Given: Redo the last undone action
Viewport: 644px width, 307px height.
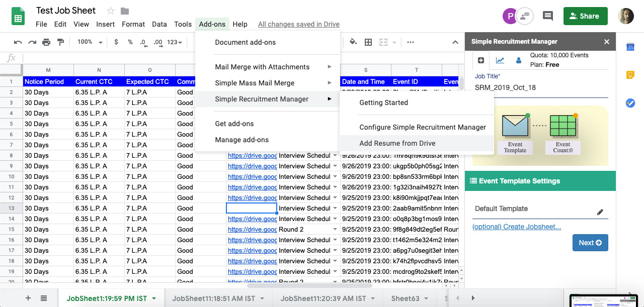Looking at the screenshot, I should [32, 42].
